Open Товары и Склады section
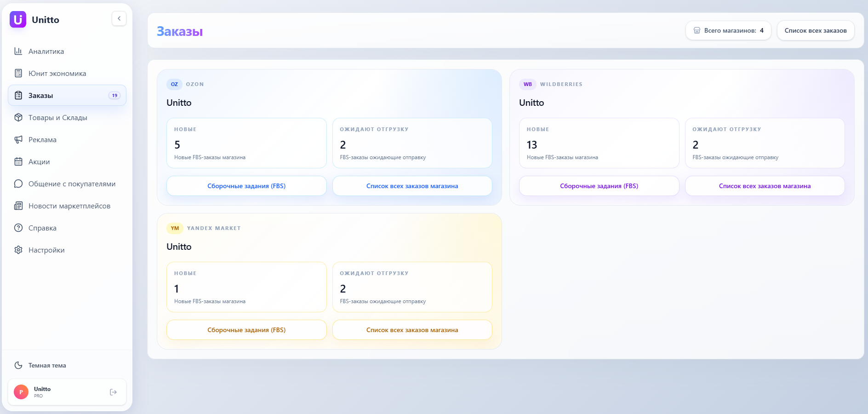Viewport: 868px width, 414px height. 67,117
